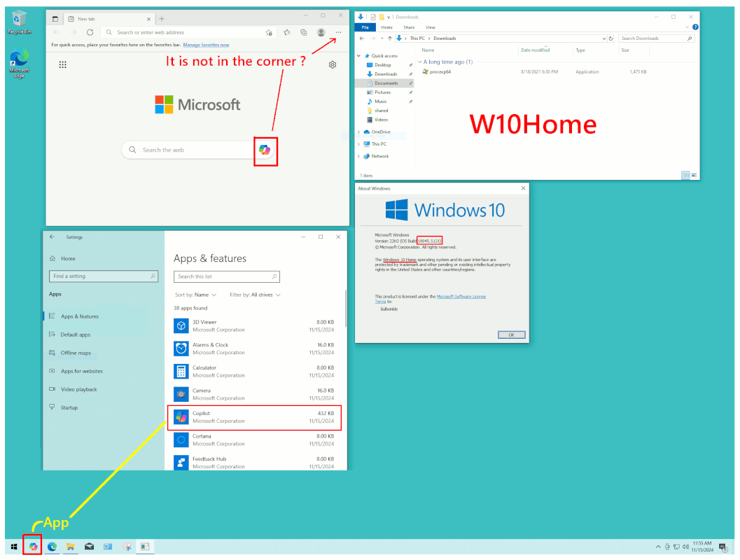The height and width of the screenshot is (560, 740).
Task: Open the Home ribbon tab in Explorer
Action: (387, 27)
